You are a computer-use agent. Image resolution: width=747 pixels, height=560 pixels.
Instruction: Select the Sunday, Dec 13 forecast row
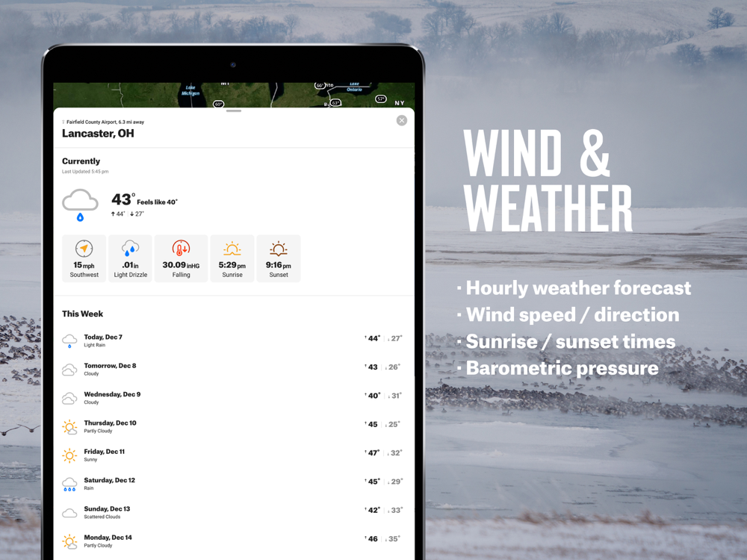pos(233,512)
